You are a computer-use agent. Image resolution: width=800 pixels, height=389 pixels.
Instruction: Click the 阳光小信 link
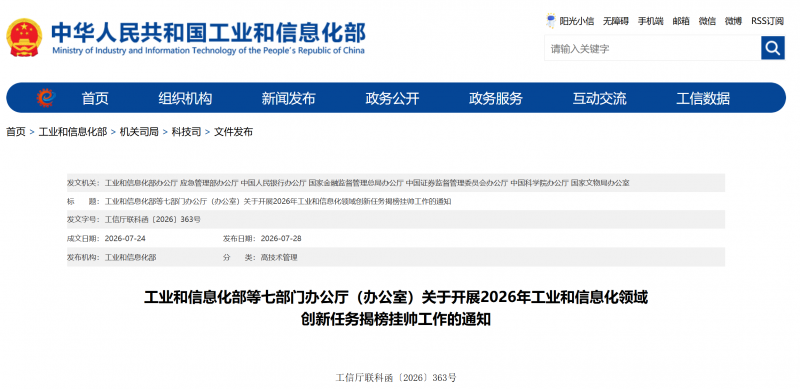pyautogui.click(x=577, y=21)
